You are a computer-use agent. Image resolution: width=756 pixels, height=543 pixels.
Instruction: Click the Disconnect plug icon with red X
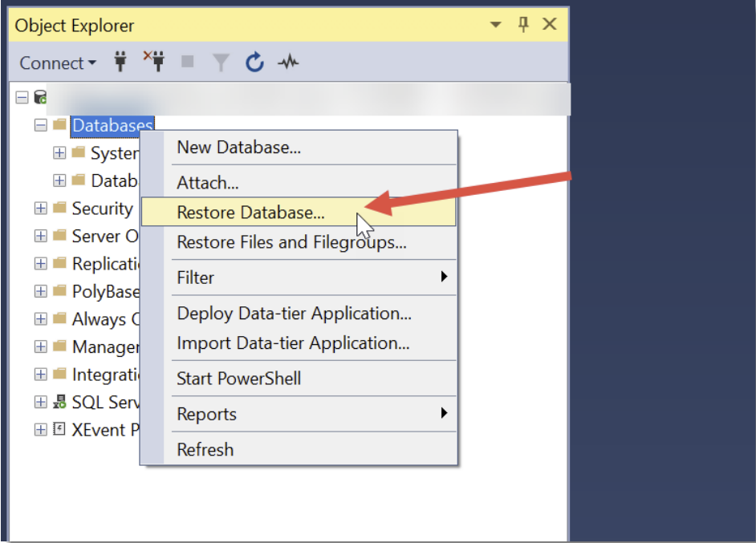click(x=154, y=61)
